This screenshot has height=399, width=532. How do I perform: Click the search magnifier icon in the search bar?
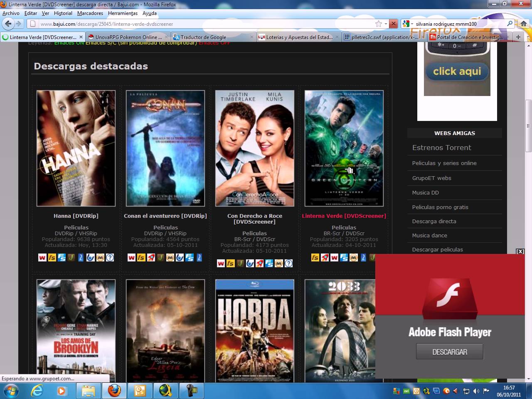click(510, 24)
